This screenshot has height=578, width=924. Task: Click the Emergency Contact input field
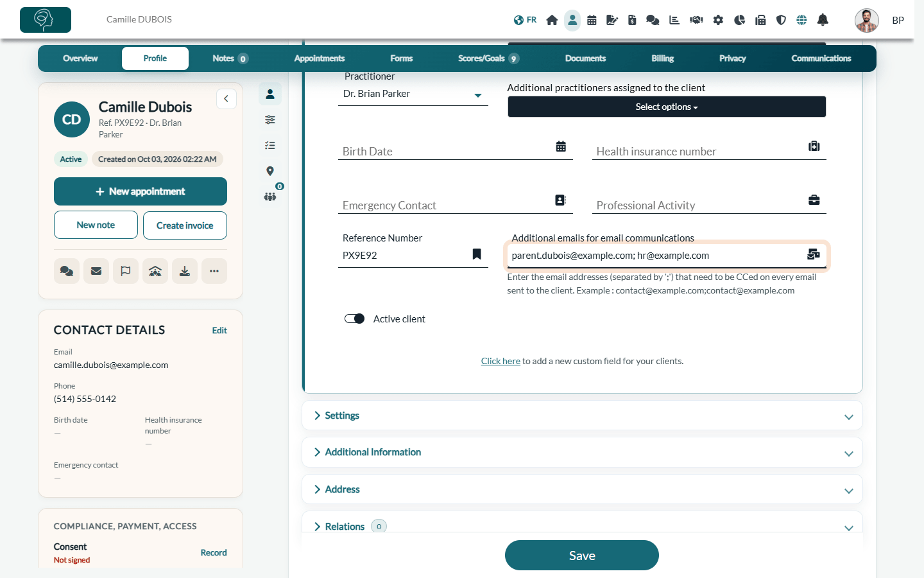click(x=456, y=205)
